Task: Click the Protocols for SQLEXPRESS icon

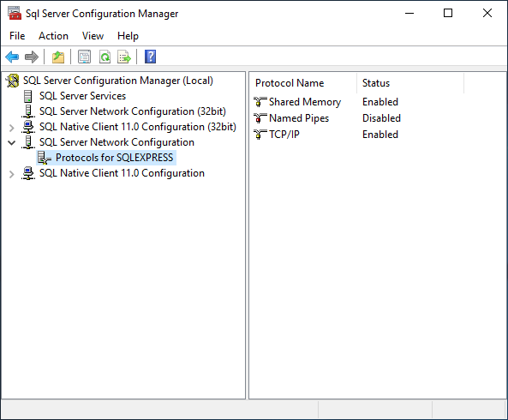Action: [45, 158]
